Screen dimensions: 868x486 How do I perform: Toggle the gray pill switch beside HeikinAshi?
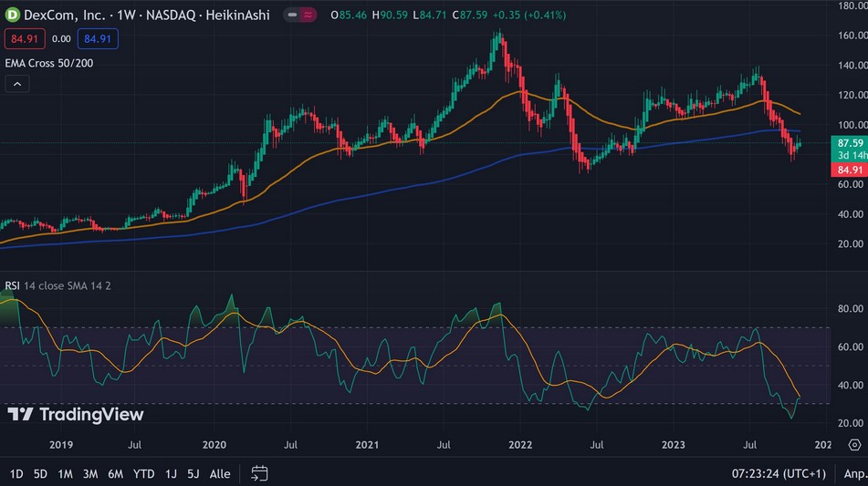(x=291, y=16)
